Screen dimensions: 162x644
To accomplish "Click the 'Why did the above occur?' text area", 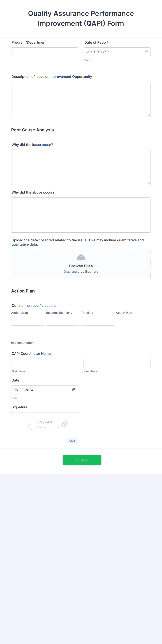I will [x=81, y=214].
